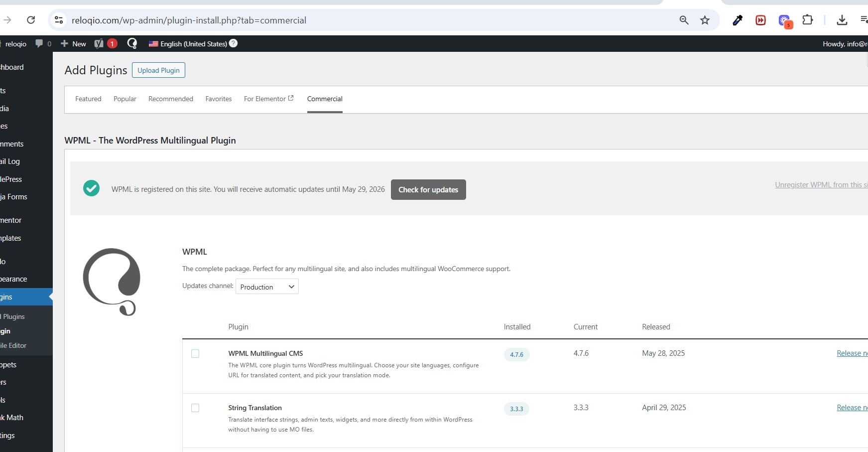Click installed version badge 4.7.6

coord(516,354)
